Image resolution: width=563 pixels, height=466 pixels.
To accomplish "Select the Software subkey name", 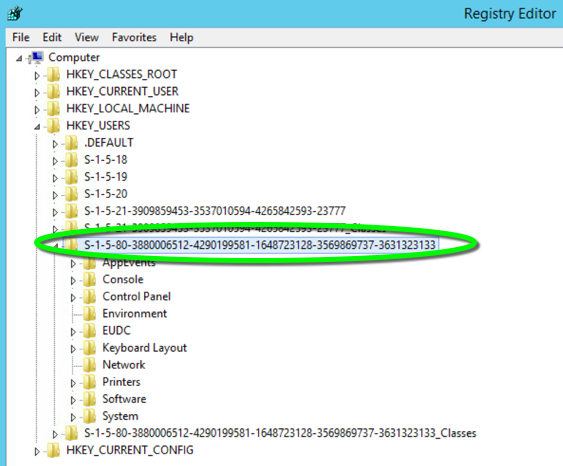I will click(124, 399).
